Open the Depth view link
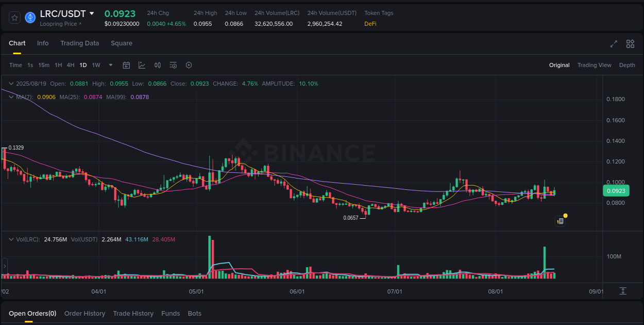644x325 pixels. click(x=627, y=65)
